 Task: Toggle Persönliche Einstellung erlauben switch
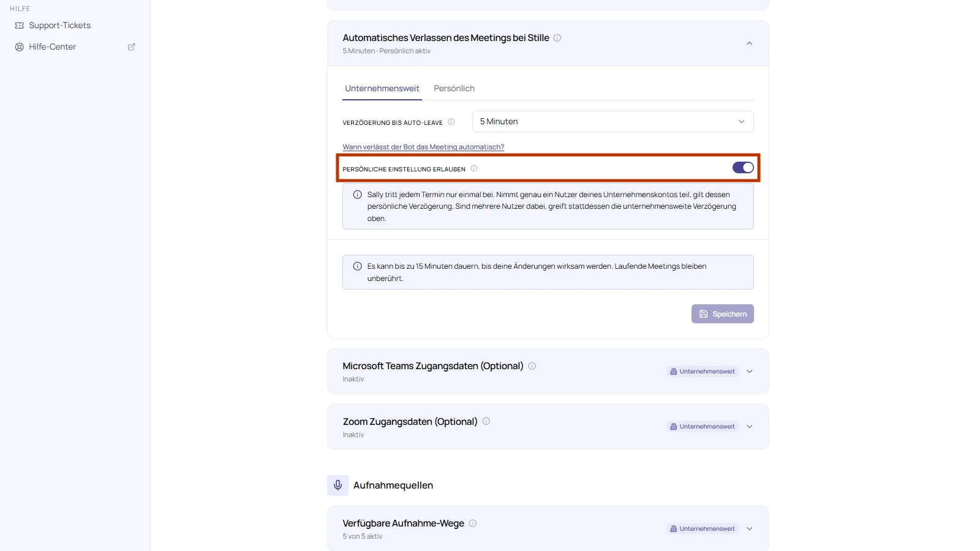point(743,168)
